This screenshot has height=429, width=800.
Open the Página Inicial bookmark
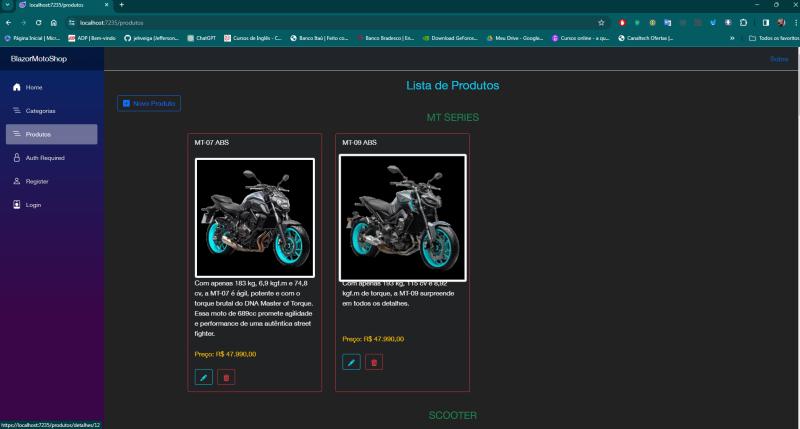[32, 38]
